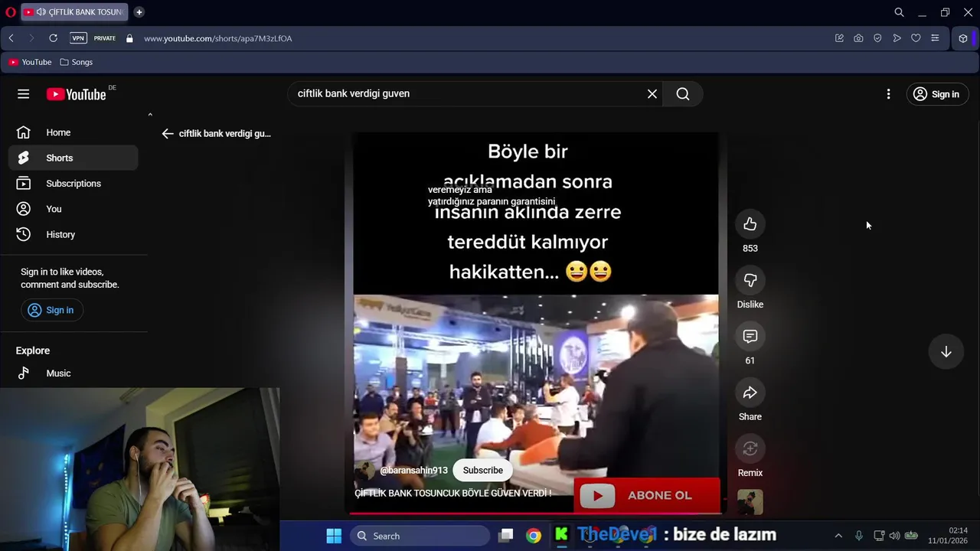Image resolution: width=980 pixels, height=551 pixels.
Task: Open the Opera main menu logo
Action: pyautogui.click(x=10, y=12)
